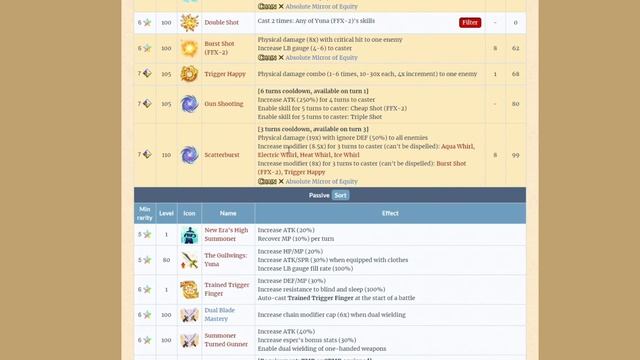This screenshot has width=640, height=360.
Task: Click the Min rarity column header
Action: 144,213
